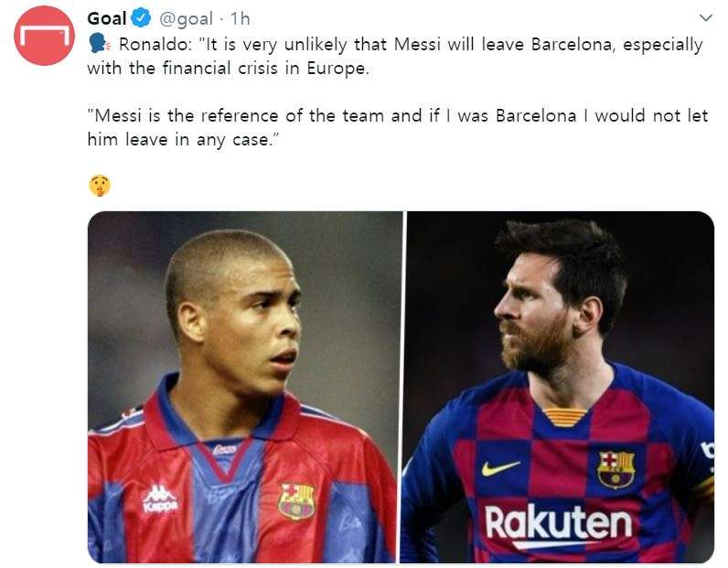Click the Barcelona crest on the right jersey
Viewport: 728px width, 568px height.
[616, 467]
